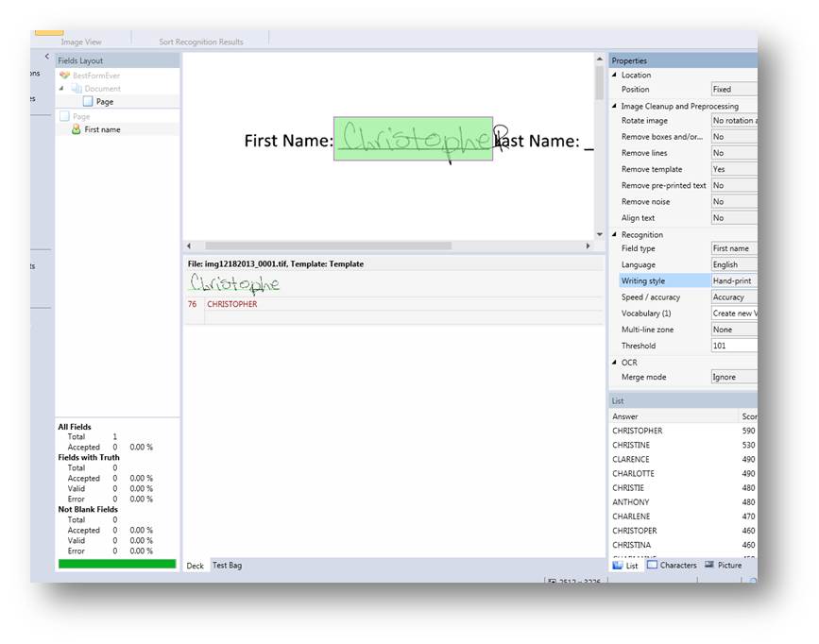Image resolution: width=819 pixels, height=644 pixels.
Task: Select CHRISTINE in the answer list
Action: [631, 445]
